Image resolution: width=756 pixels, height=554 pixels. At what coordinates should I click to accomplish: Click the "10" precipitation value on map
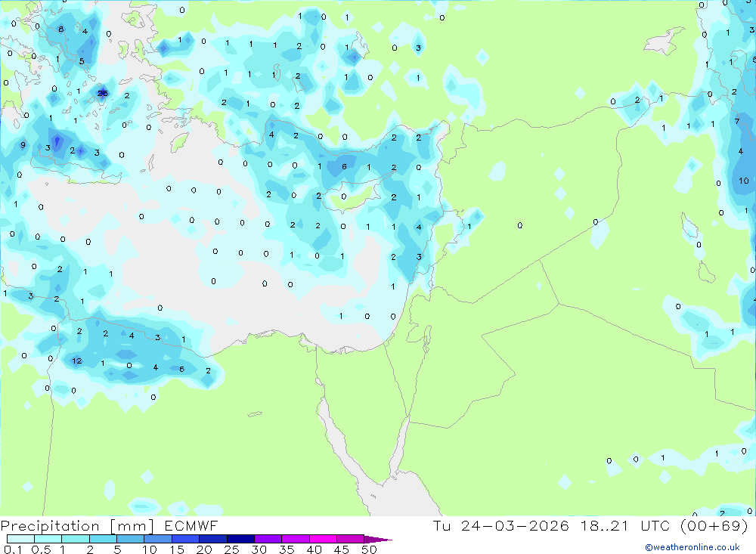743,181
